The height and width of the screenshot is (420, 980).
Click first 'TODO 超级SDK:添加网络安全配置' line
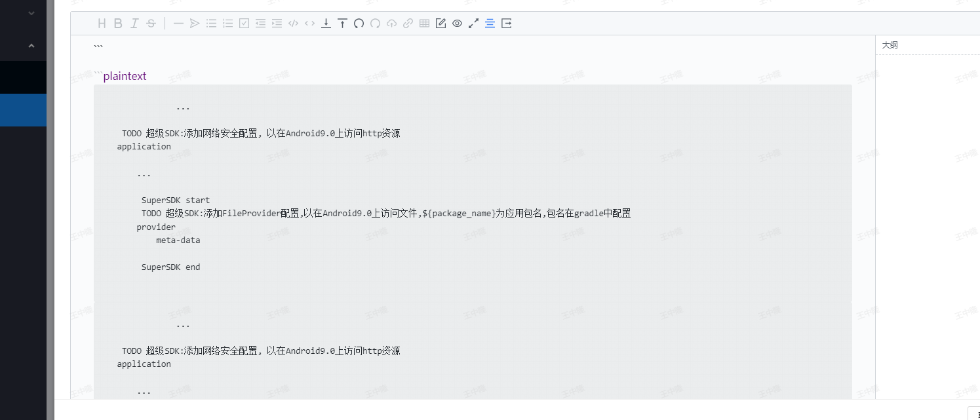coord(261,133)
